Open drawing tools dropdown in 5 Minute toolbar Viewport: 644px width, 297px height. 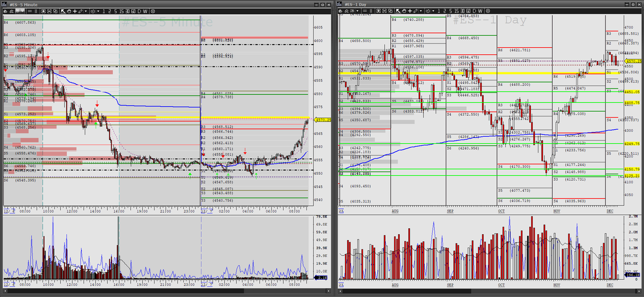point(86,11)
